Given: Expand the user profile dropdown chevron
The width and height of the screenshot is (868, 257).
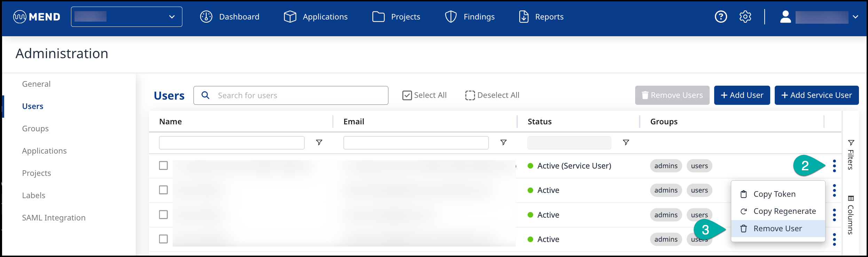Looking at the screenshot, I should point(855,17).
